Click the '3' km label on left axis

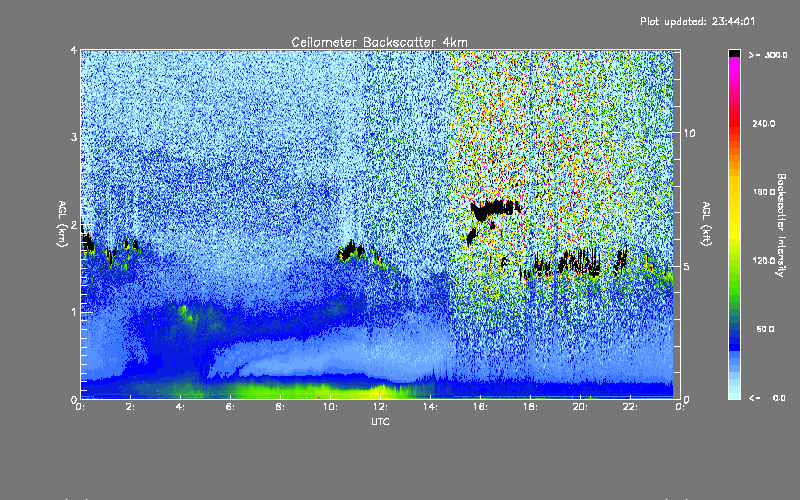[x=74, y=137]
